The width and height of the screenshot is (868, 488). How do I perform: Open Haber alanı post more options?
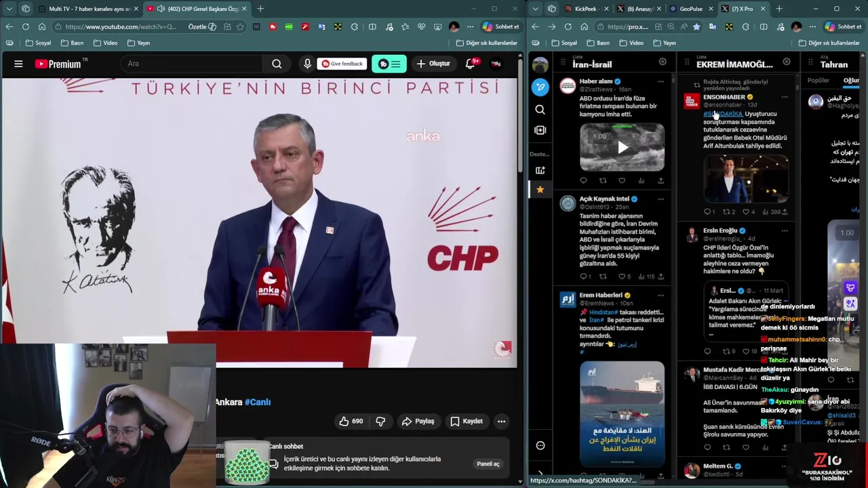click(660, 81)
